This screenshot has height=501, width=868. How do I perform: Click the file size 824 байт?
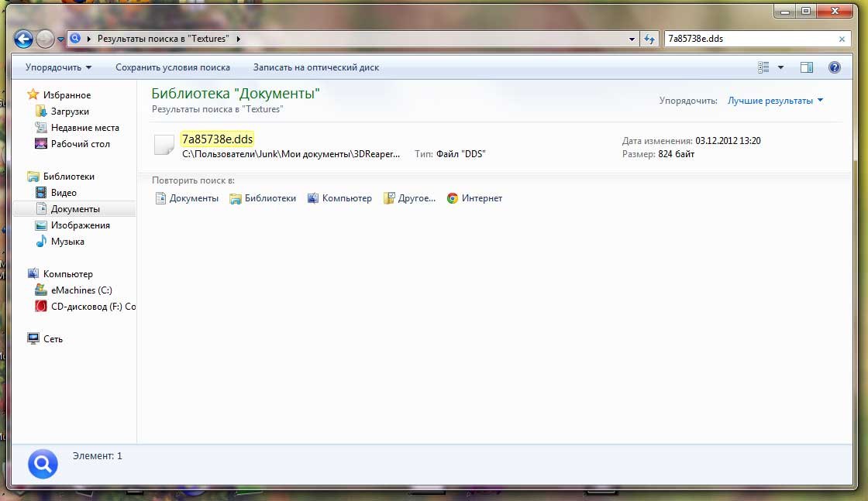pos(676,154)
